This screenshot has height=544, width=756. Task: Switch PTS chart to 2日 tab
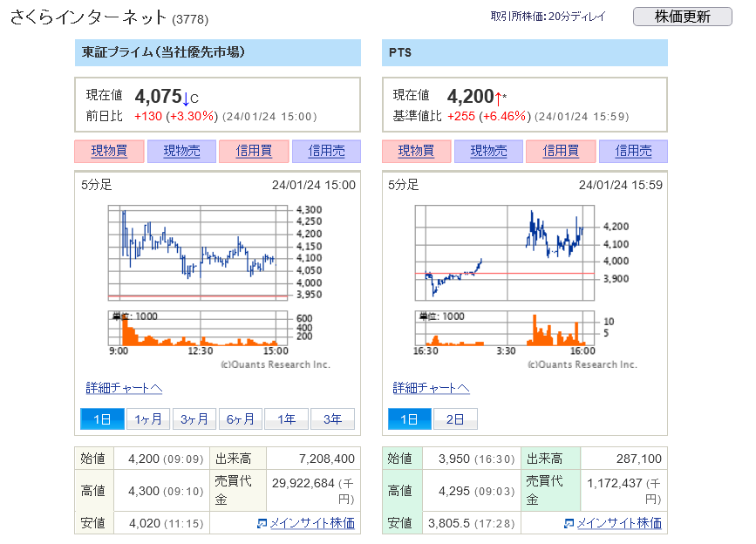(x=455, y=419)
